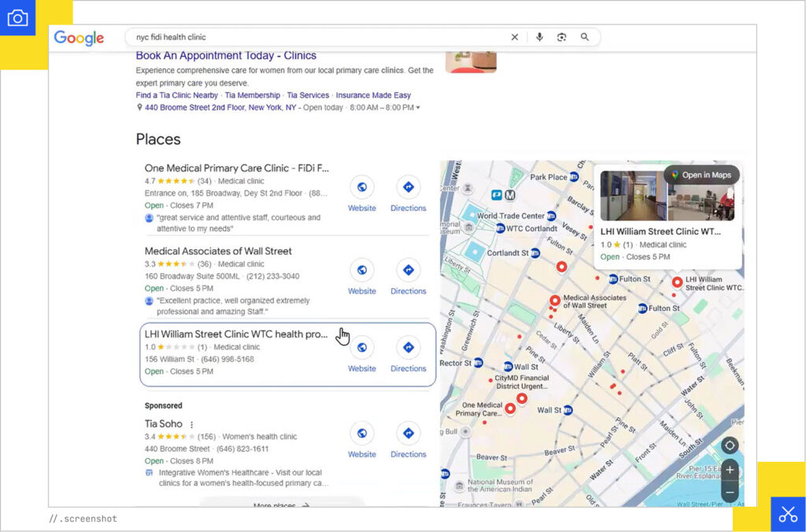Click the Open in Maps button
The image size is (806, 532).
point(701,175)
